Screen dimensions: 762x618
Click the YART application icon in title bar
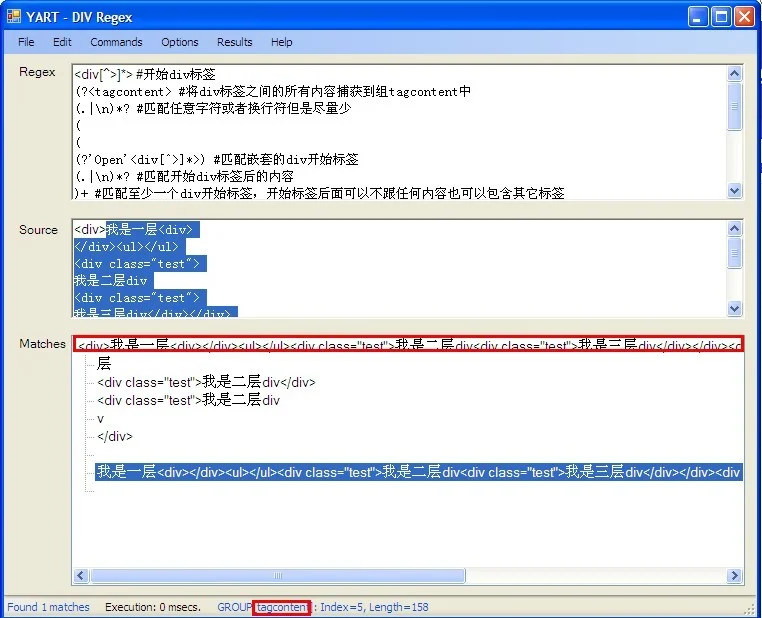14,16
